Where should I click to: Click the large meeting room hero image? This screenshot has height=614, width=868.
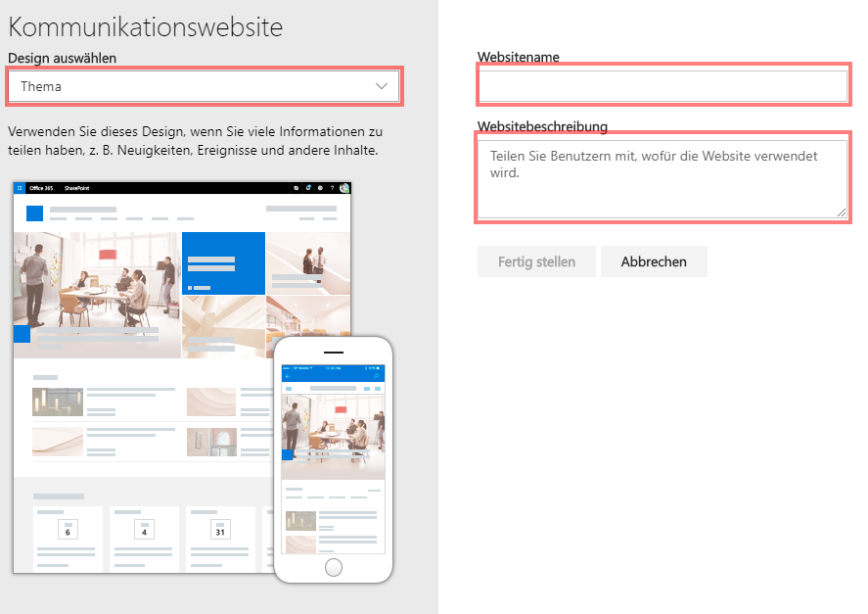[96, 284]
